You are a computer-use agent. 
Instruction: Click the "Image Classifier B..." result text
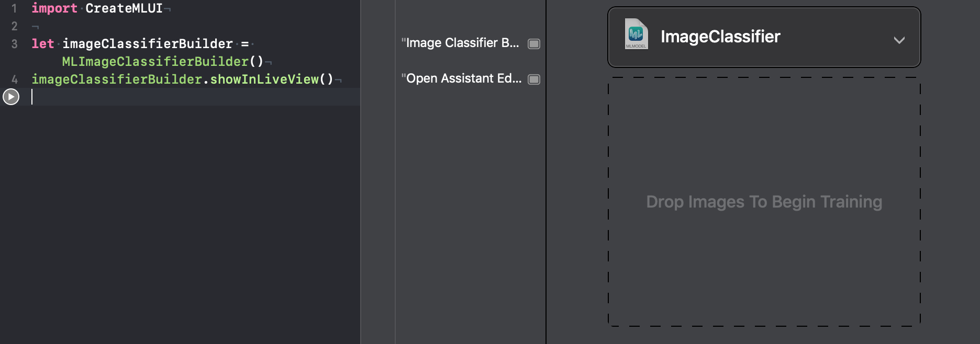click(460, 43)
